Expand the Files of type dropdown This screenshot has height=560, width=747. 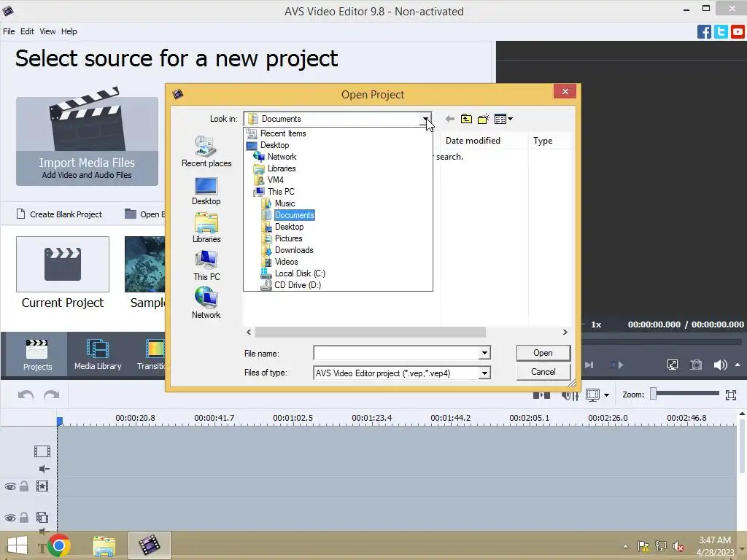click(484, 373)
